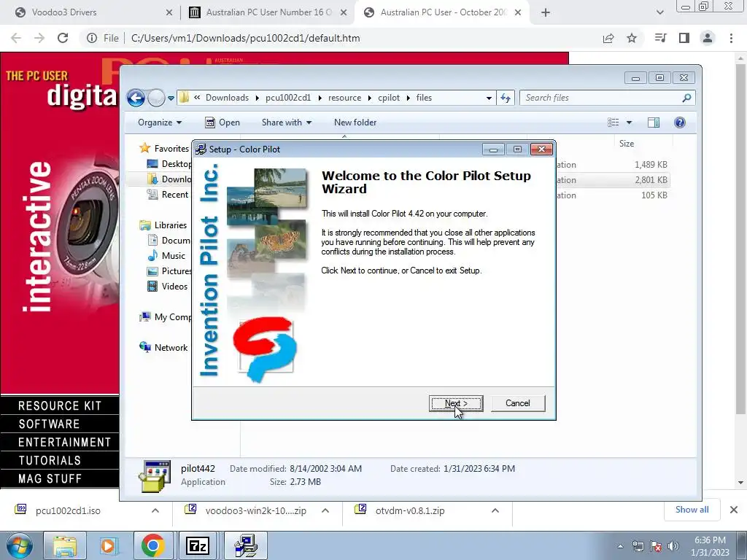Close Chrome downloads bar

pos(734,510)
